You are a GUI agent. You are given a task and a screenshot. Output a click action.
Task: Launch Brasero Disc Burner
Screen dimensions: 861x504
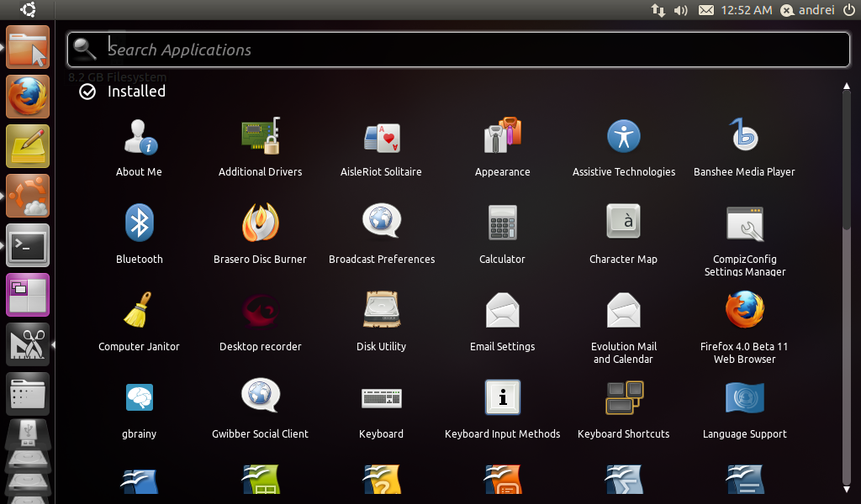[x=261, y=234]
